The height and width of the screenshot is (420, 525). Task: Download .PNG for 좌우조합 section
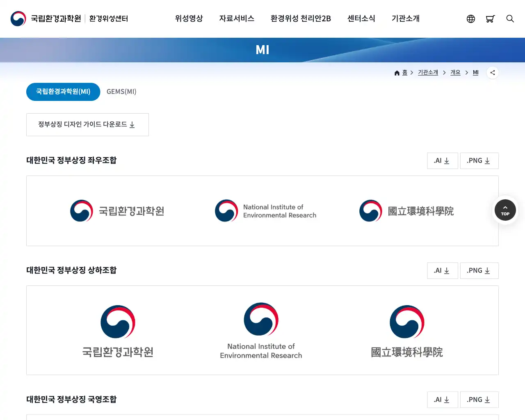tap(479, 161)
